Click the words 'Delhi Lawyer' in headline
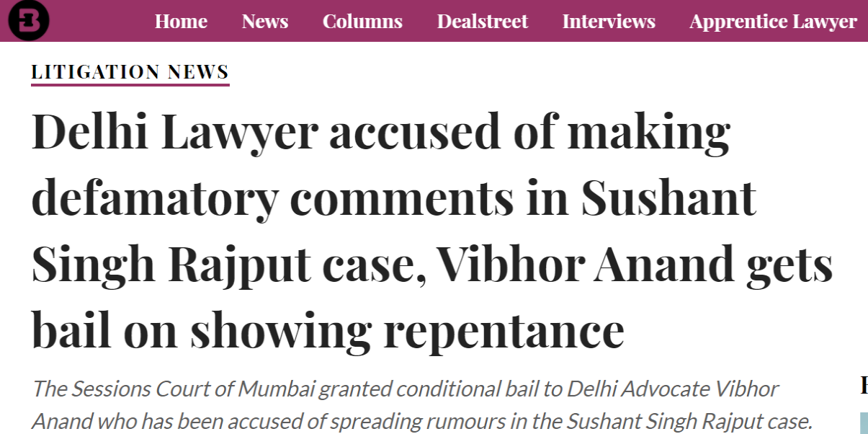This screenshot has height=434, width=868. point(175,132)
